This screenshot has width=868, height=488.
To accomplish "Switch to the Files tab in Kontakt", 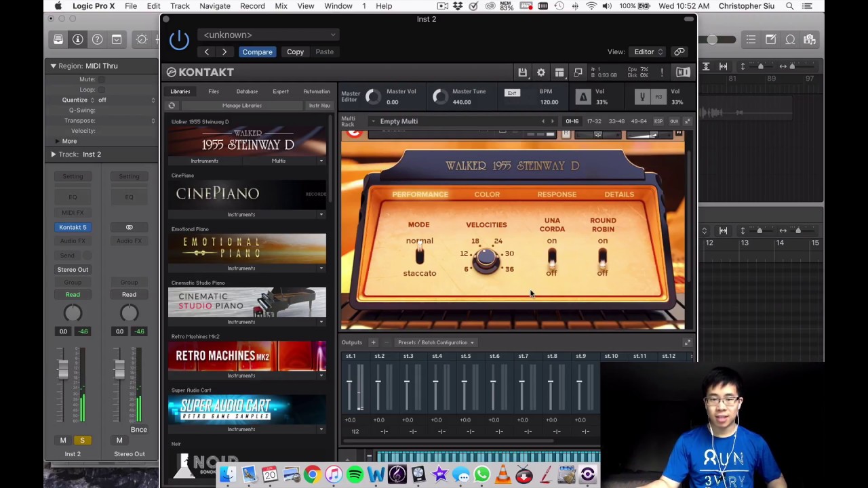I will [214, 91].
